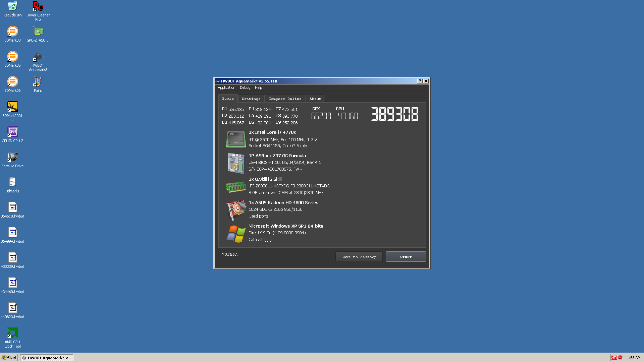The height and width of the screenshot is (362, 644).
Task: Click the DirectX 9.0c version line
Action: point(277,233)
